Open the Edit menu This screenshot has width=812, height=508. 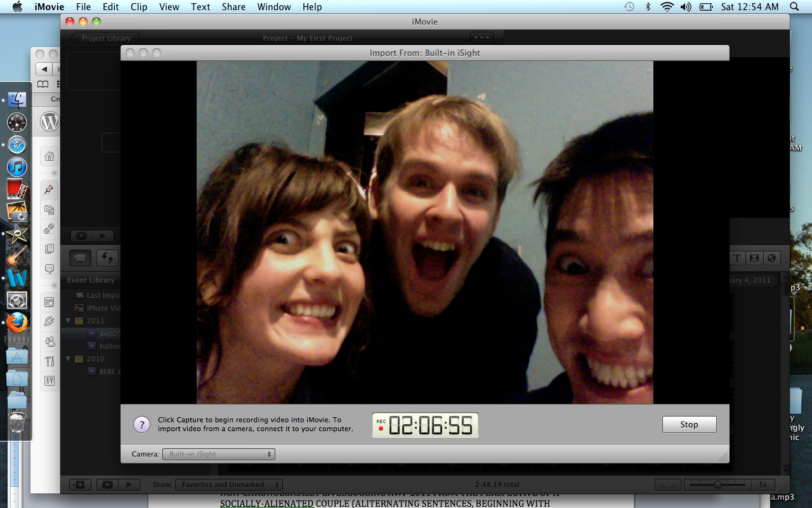point(111,7)
